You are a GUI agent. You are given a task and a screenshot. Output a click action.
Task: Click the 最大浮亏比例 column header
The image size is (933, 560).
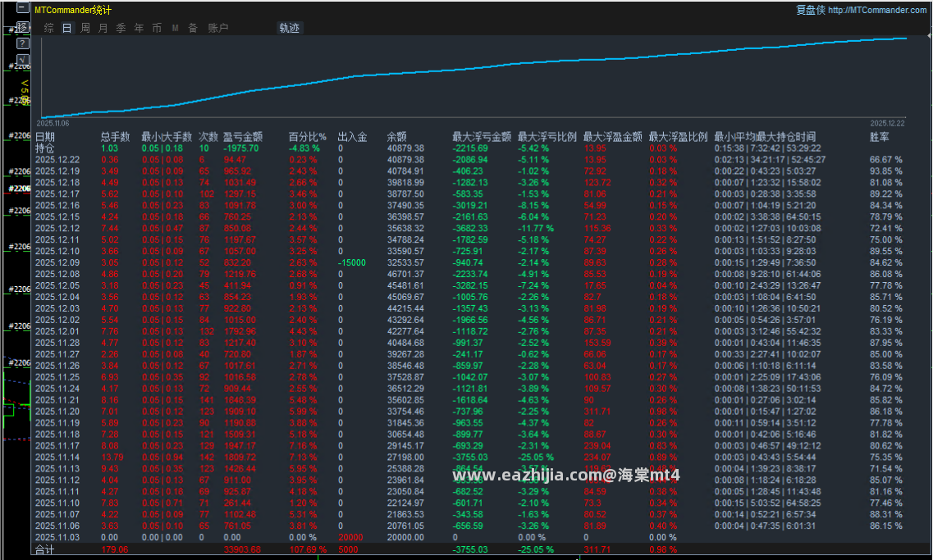tap(547, 137)
